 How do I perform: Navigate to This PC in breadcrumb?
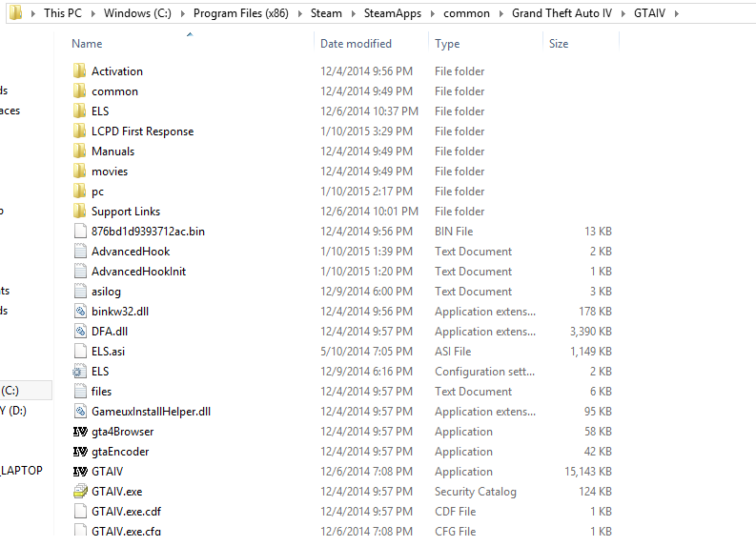coord(63,13)
